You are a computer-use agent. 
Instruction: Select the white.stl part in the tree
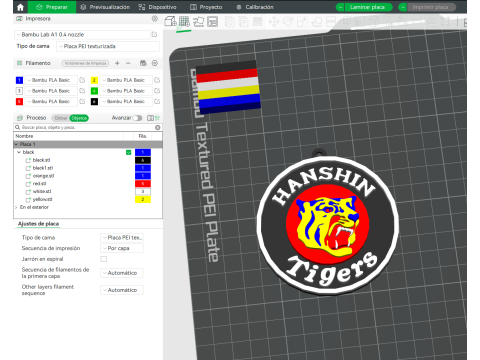[42, 192]
